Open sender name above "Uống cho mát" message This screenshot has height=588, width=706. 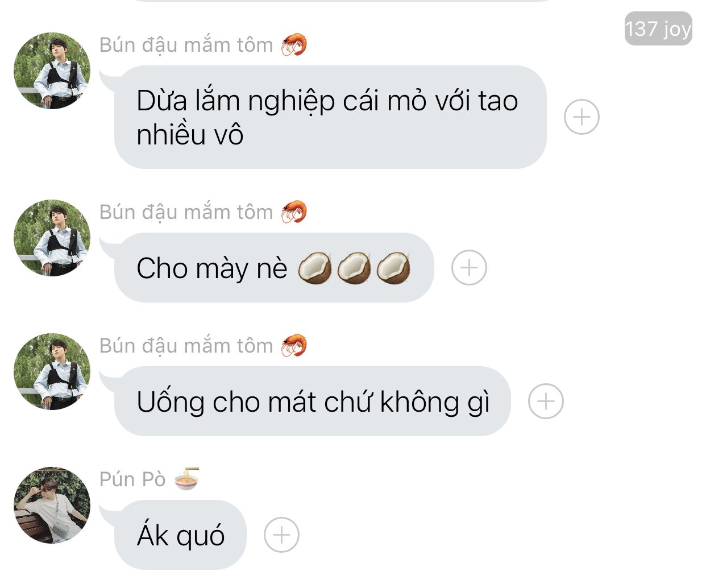186,346
